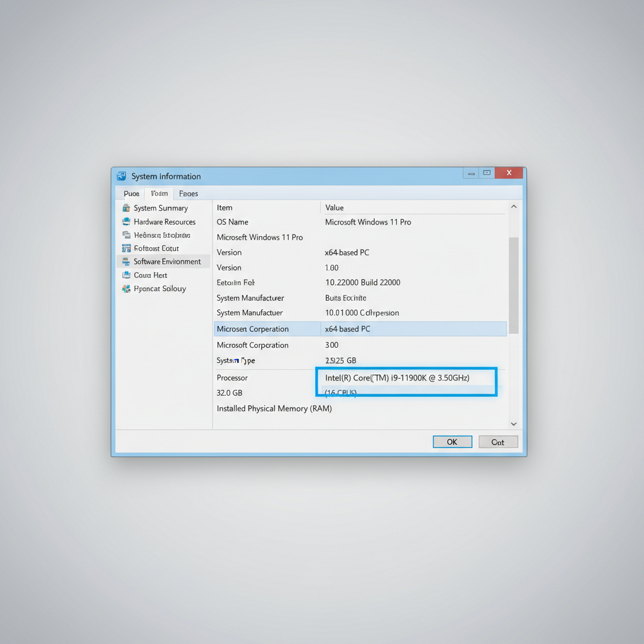Click the icon beside Coua Hert
Screen dimensions: 644x644
[x=126, y=275]
